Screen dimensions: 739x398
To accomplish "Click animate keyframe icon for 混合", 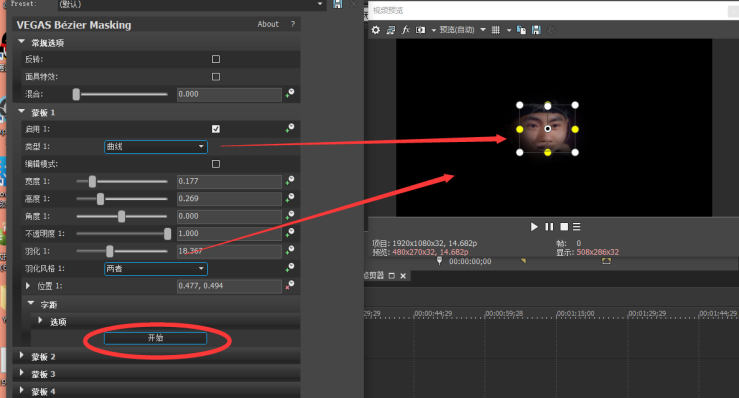I will point(290,93).
